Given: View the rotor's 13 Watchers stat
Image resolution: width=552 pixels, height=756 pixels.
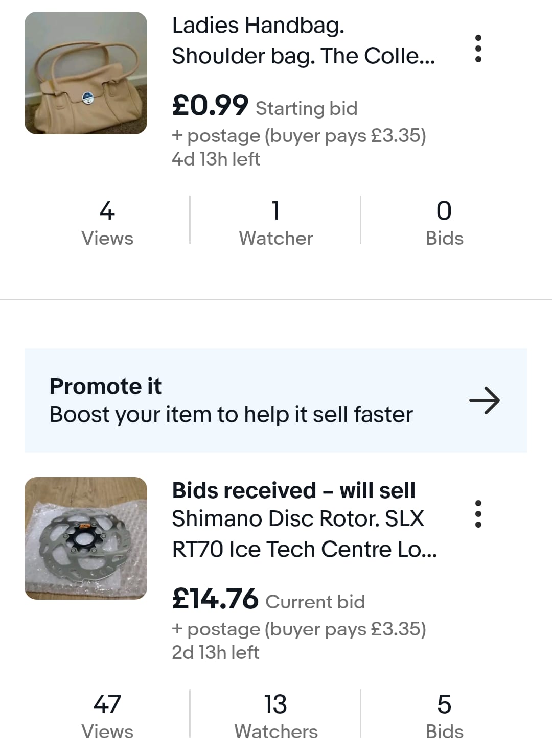Looking at the screenshot, I should [x=276, y=717].
